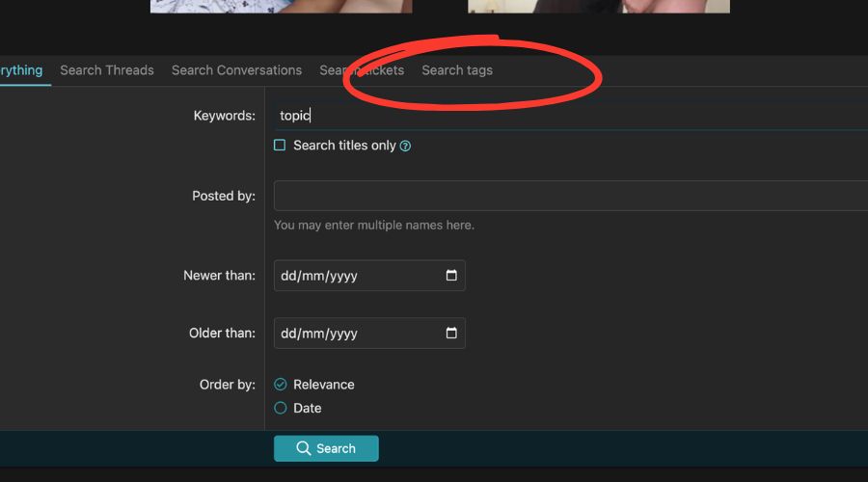Click the Search button
The image size is (868, 482).
tap(326, 448)
